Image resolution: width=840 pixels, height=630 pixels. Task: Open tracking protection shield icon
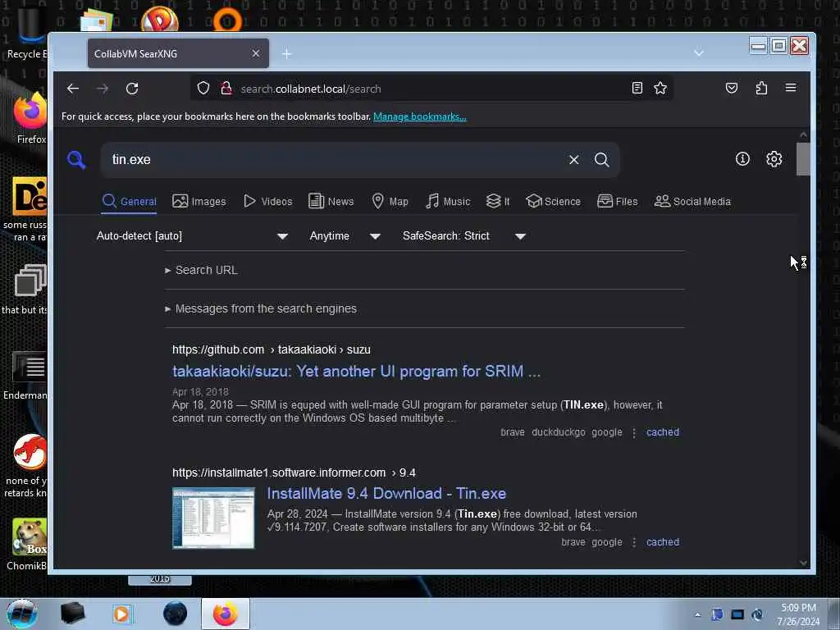203,88
